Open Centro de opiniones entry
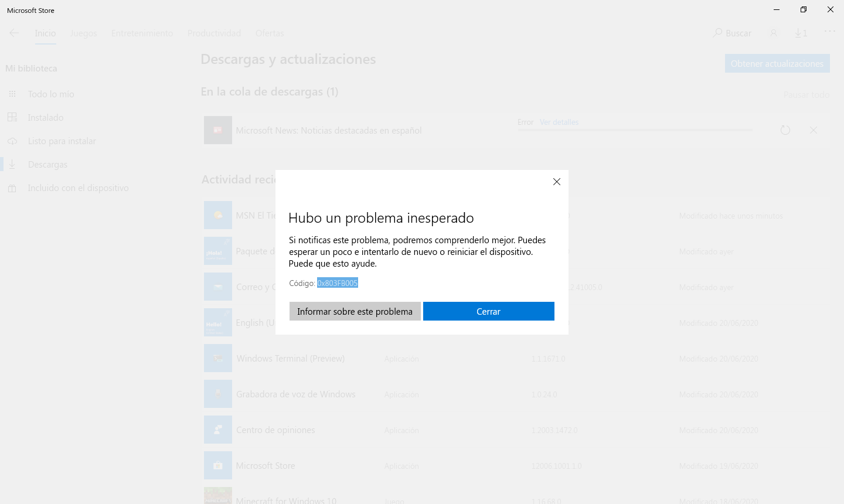The image size is (844, 504). (275, 430)
